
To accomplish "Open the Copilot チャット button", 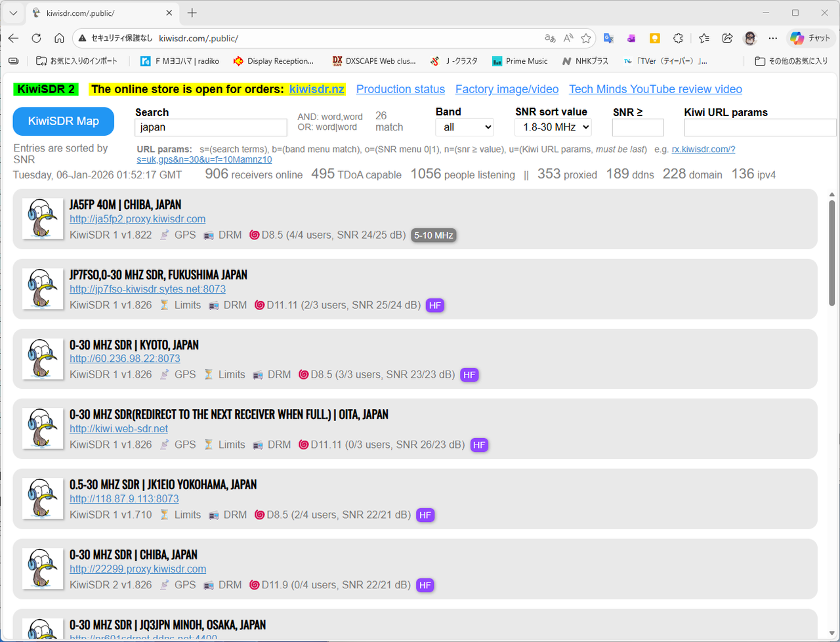I will pos(810,38).
